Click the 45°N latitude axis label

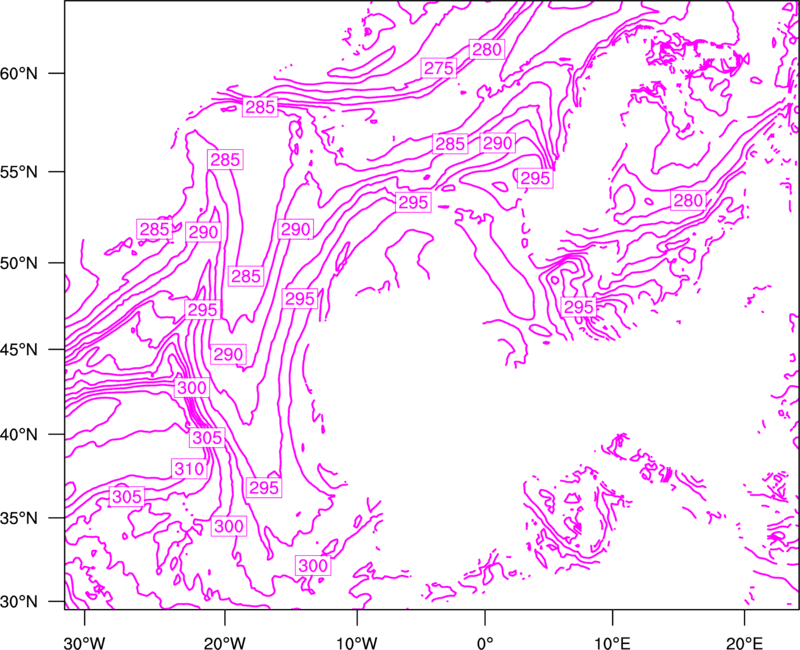pos(19,350)
